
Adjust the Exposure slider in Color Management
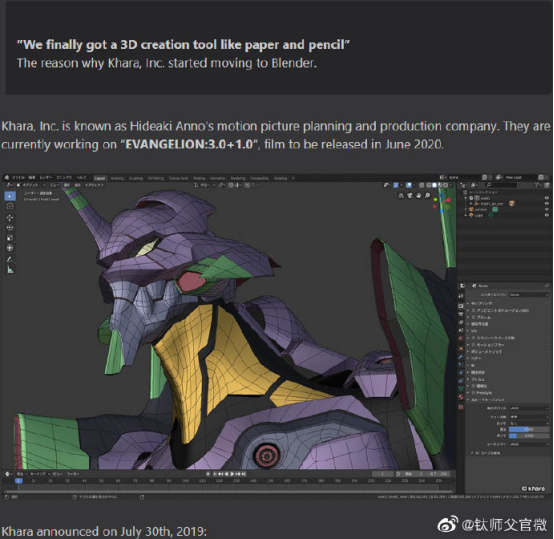pos(529,429)
